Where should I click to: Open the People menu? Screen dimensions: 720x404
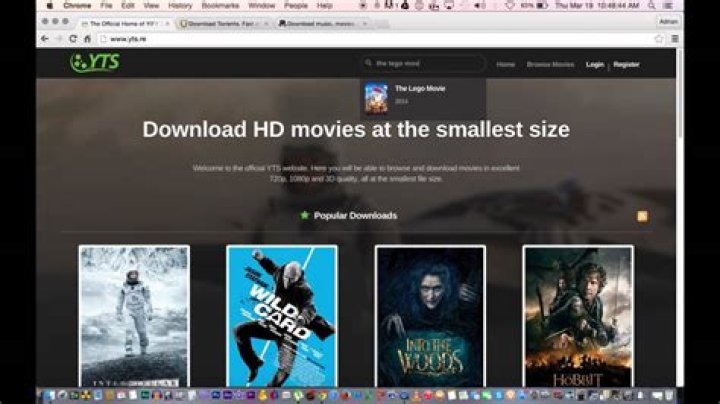pyautogui.click(x=296, y=6)
